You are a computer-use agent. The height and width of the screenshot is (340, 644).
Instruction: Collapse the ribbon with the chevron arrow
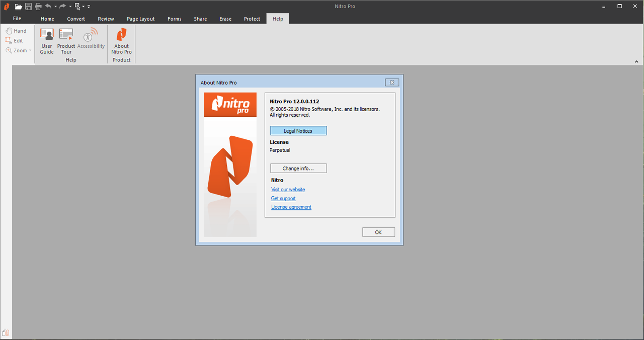(636, 61)
